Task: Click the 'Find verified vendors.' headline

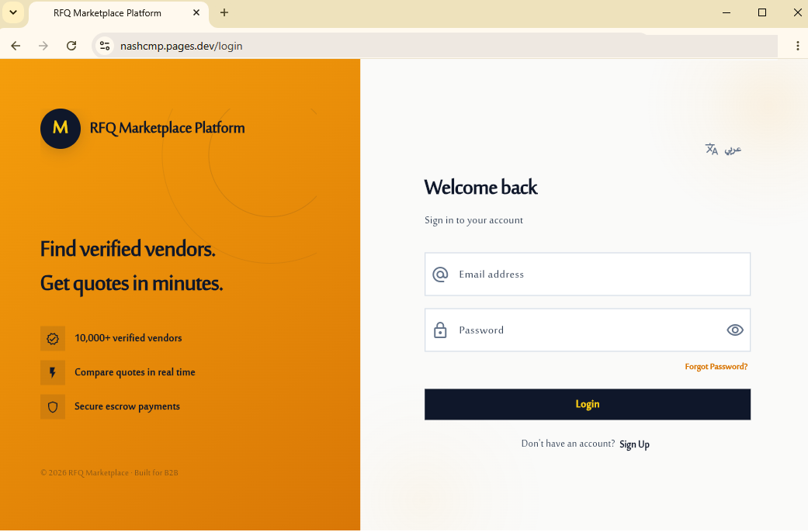Action: [x=128, y=249]
